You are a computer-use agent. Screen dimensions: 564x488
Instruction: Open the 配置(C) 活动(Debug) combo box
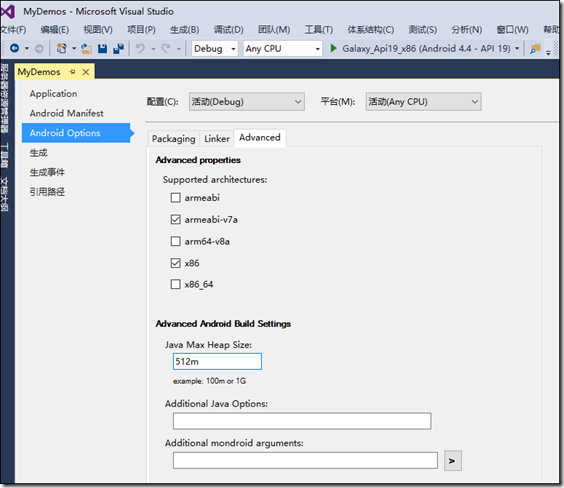(x=247, y=102)
